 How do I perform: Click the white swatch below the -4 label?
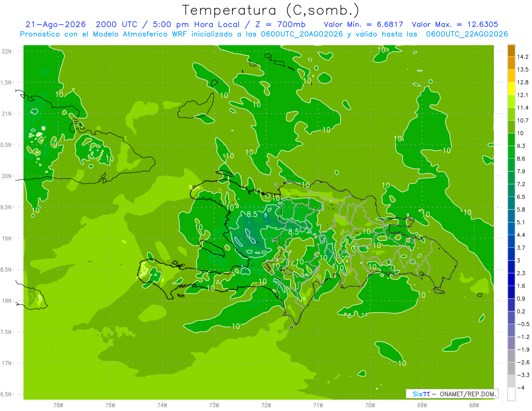click(x=511, y=394)
